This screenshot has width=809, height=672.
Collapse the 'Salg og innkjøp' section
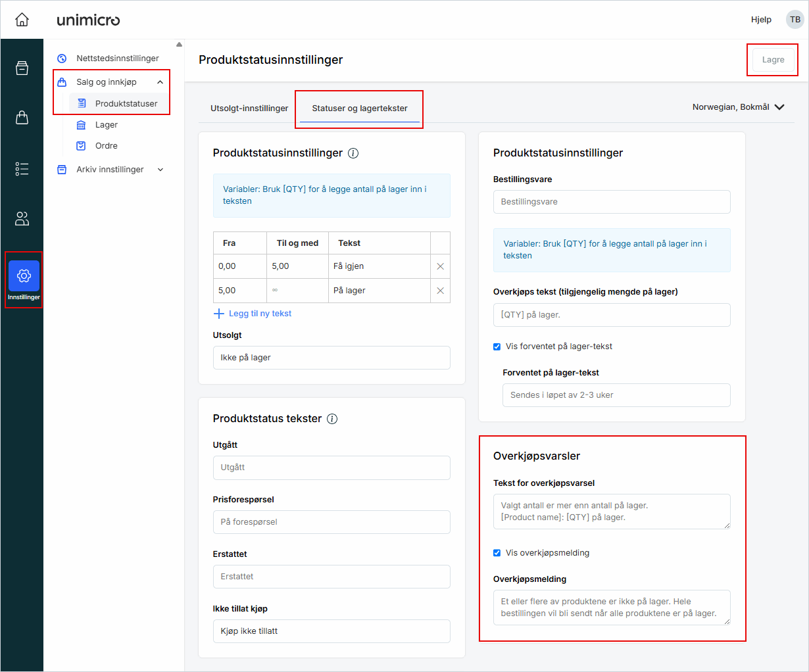160,82
